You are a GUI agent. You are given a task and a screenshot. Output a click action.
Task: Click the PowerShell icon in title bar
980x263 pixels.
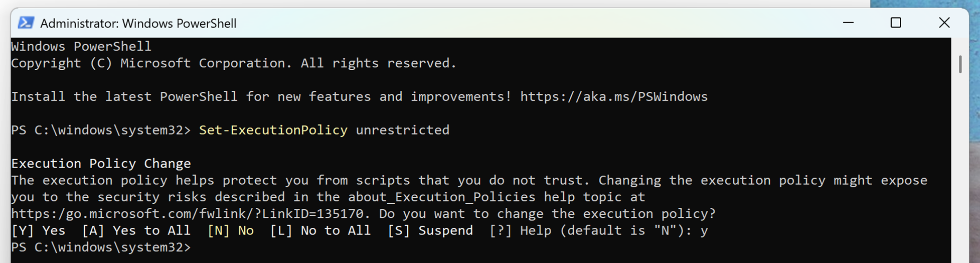pyautogui.click(x=26, y=23)
